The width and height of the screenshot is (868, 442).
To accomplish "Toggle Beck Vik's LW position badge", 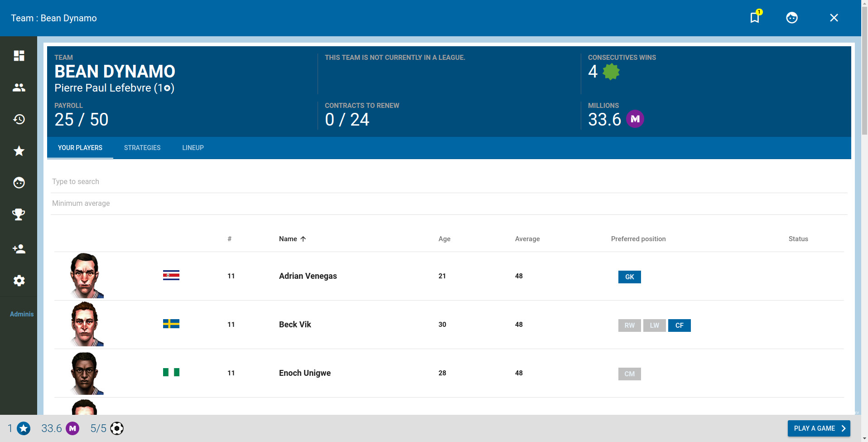I will (654, 325).
